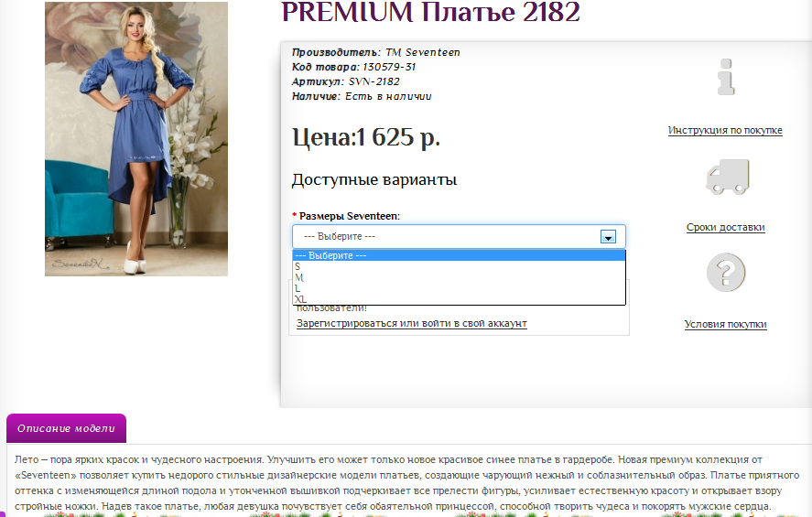The height and width of the screenshot is (517, 812).
Task: Click Зарегистрироваться или войти в свой аккаунт
Action: 412,323
